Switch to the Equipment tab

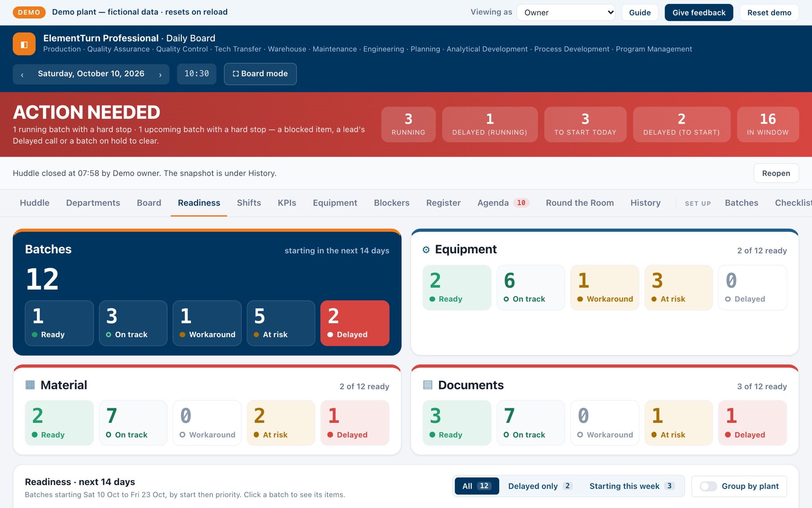335,203
